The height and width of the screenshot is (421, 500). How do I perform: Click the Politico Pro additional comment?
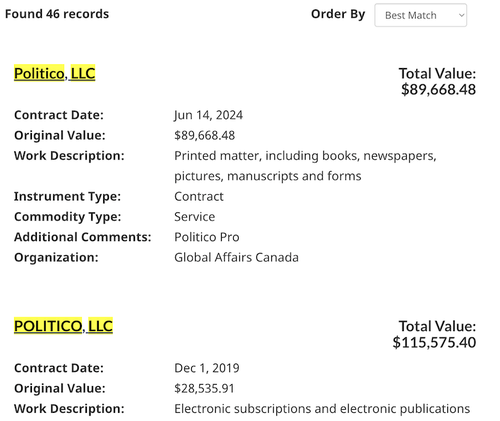click(x=207, y=237)
